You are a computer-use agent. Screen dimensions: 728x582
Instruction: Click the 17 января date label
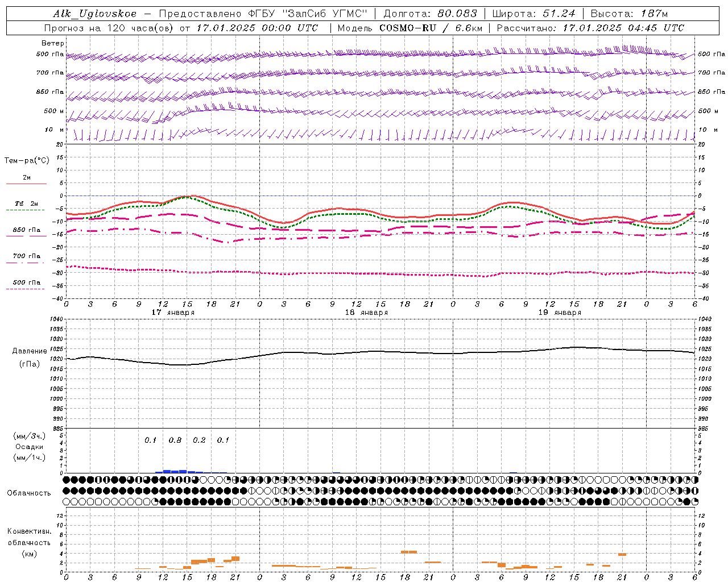point(173,313)
